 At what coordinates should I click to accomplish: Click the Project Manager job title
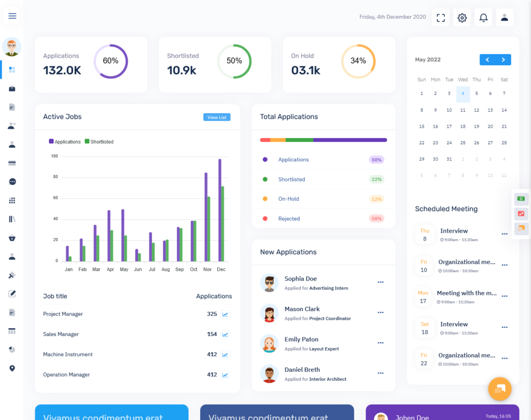[63, 314]
